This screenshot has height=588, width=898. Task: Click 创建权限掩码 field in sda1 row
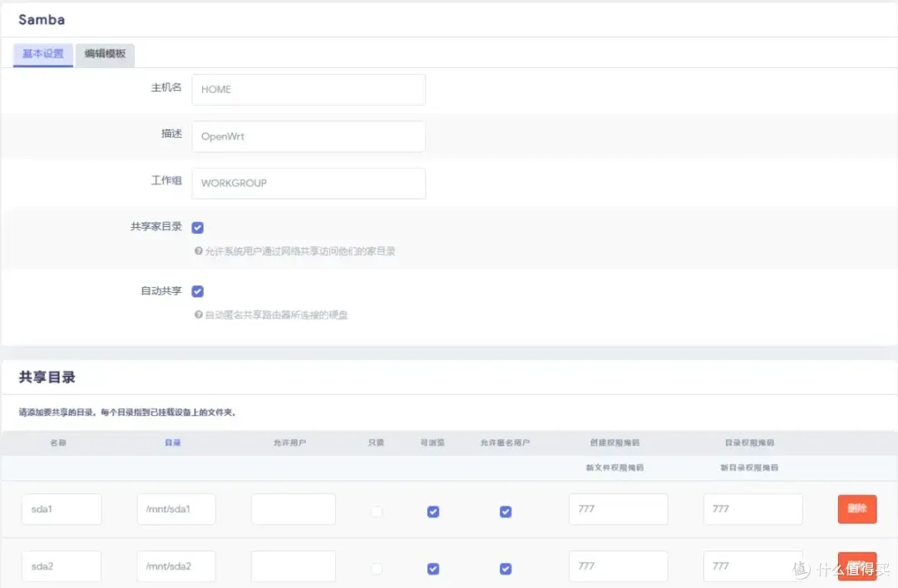[x=618, y=509]
